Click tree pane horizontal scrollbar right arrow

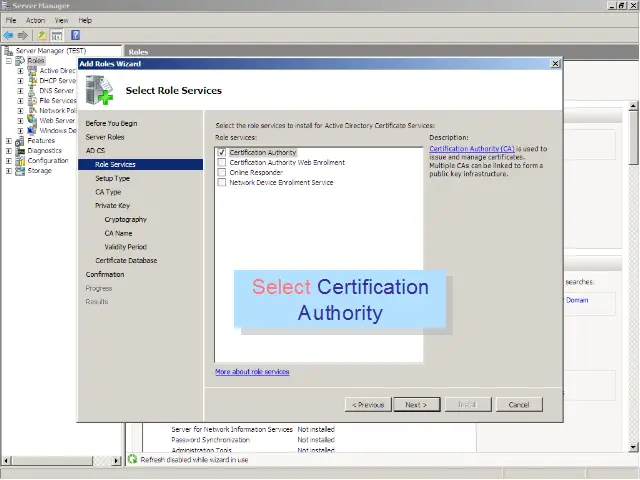tap(117, 460)
